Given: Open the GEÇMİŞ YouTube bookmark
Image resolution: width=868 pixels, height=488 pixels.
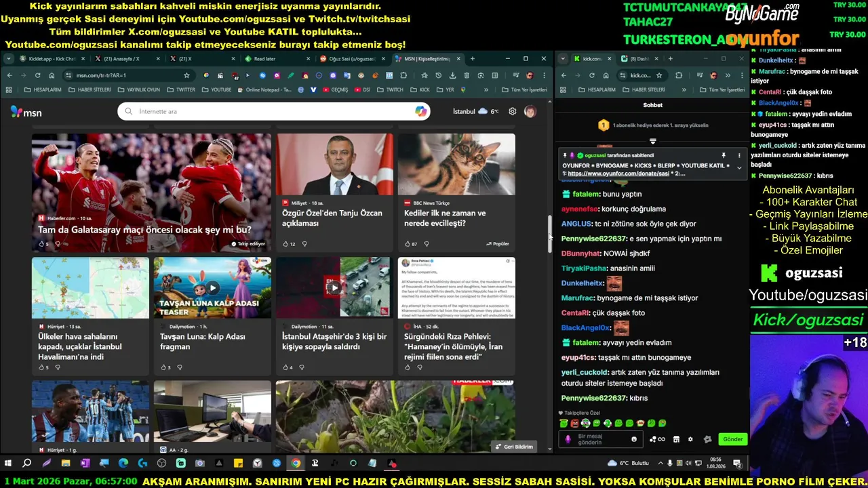Looking at the screenshot, I should 335,89.
